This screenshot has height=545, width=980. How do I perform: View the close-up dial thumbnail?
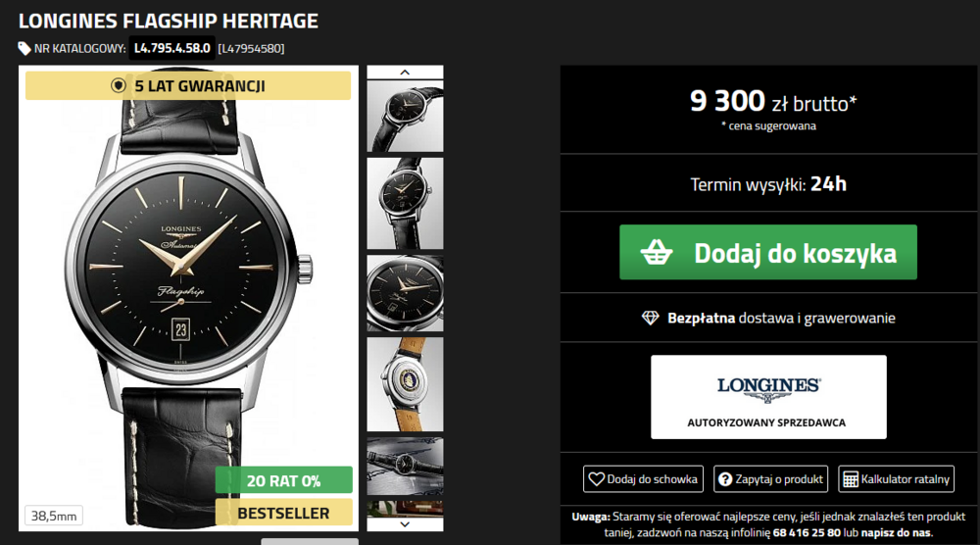[x=405, y=293]
